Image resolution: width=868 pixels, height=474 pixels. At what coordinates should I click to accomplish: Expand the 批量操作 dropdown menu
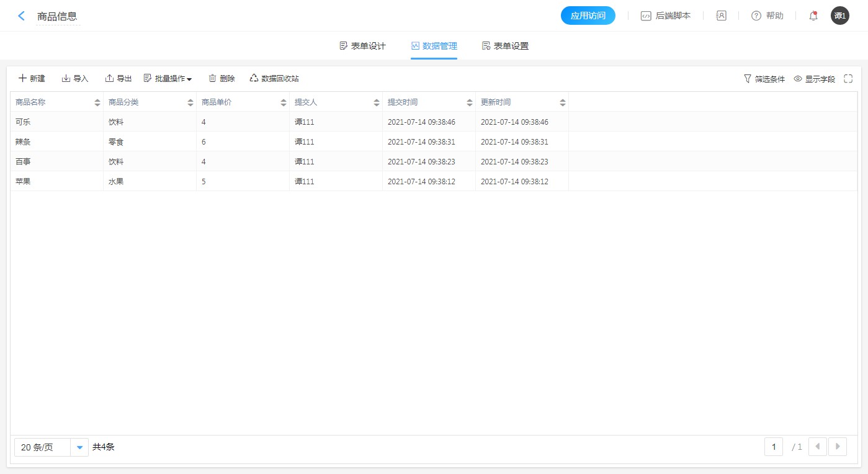pyautogui.click(x=168, y=79)
